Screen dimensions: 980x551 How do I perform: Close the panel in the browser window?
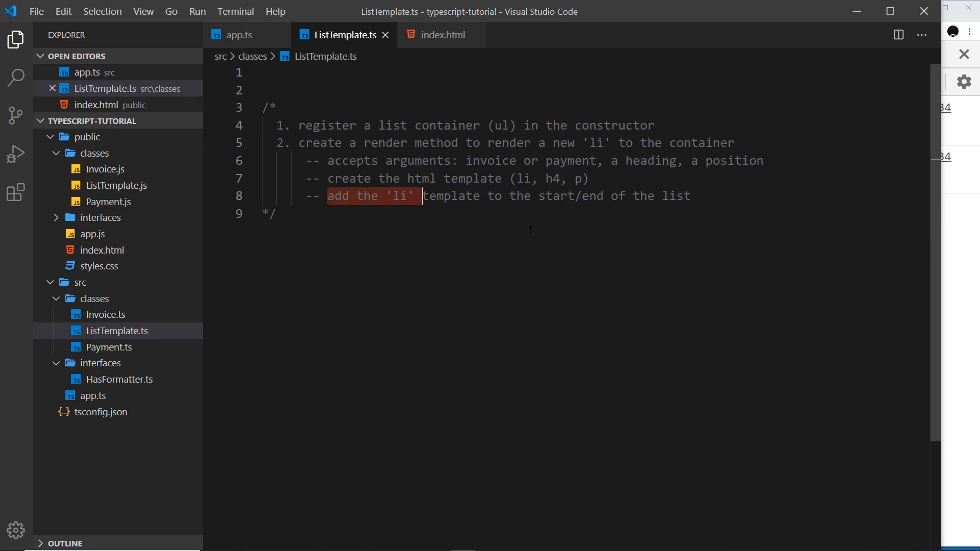[964, 54]
